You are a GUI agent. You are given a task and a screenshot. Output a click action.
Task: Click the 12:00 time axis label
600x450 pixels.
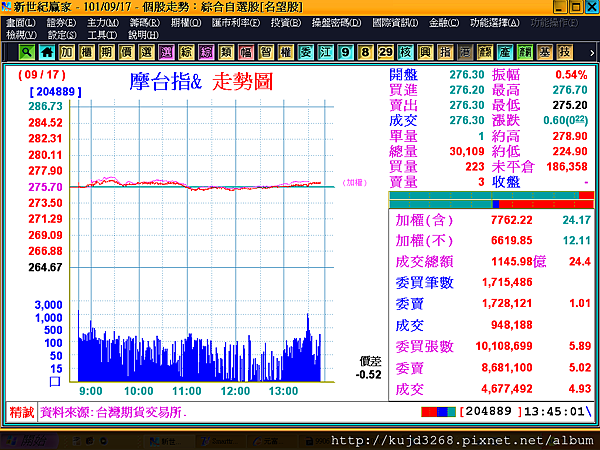pos(235,391)
